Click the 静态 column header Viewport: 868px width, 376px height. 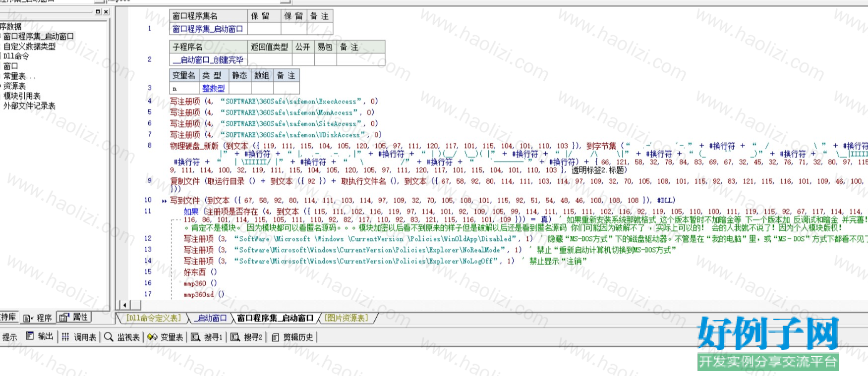(239, 75)
